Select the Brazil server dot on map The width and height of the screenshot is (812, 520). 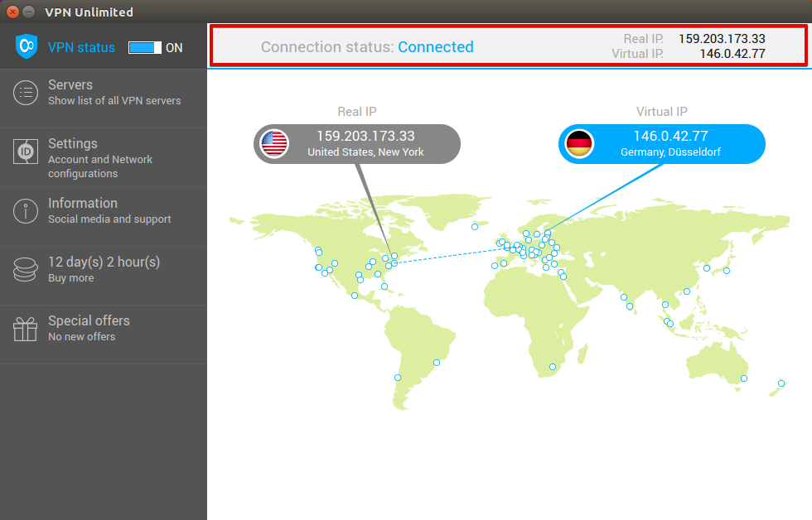tap(437, 363)
